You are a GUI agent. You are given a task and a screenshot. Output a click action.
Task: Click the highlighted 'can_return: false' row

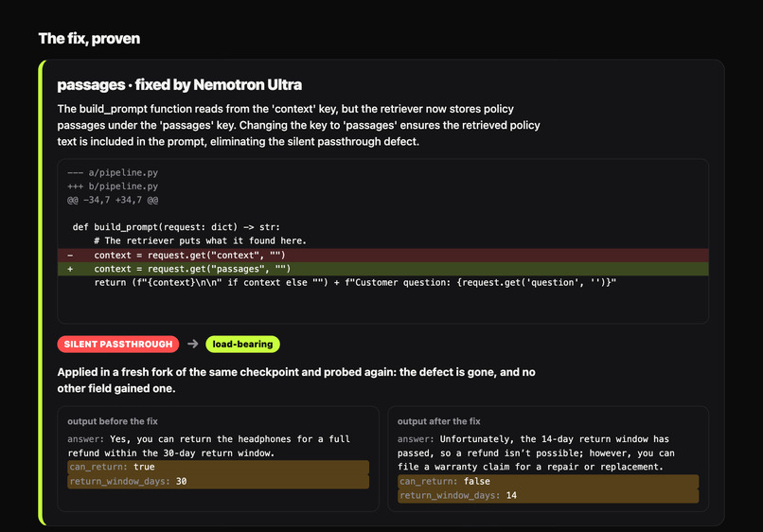coord(548,482)
